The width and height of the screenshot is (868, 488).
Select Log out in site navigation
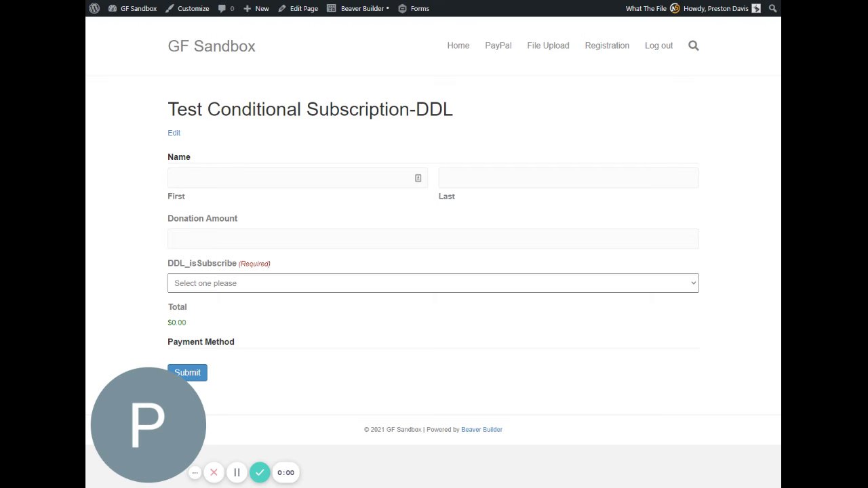click(658, 45)
